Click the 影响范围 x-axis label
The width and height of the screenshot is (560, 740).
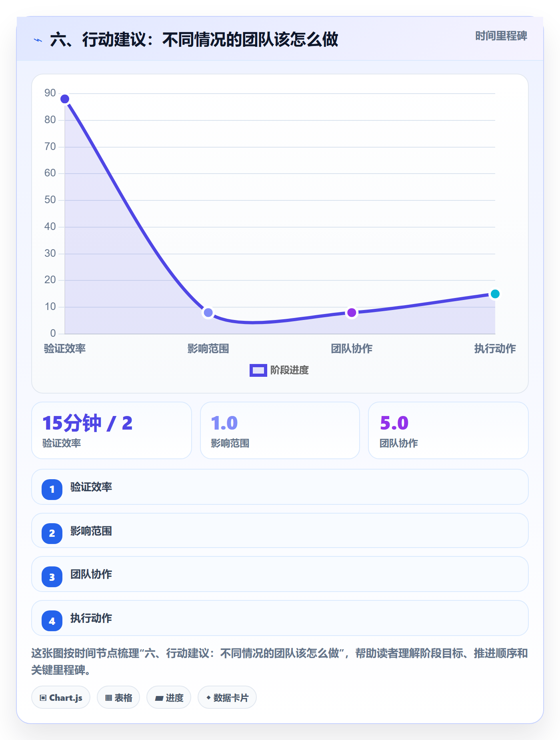pos(208,348)
